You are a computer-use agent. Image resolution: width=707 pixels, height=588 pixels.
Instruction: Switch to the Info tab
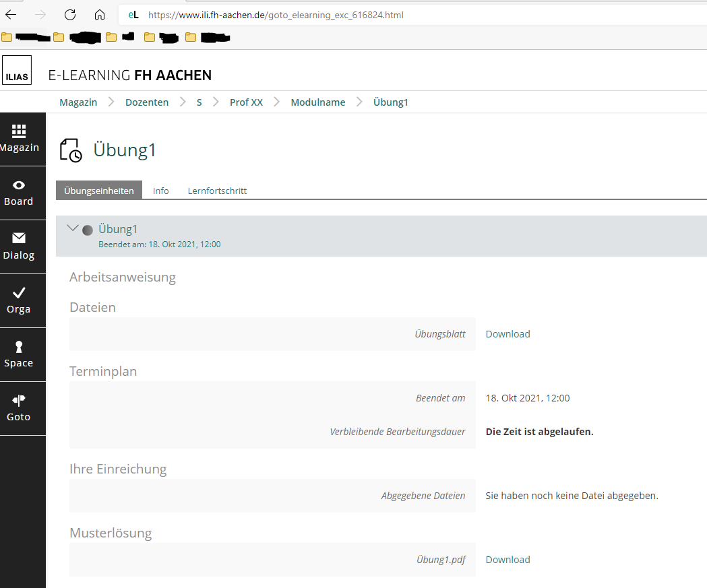[x=160, y=191]
